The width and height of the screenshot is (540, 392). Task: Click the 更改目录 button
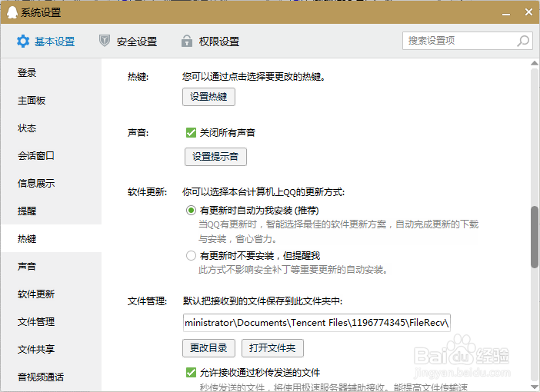pos(208,348)
